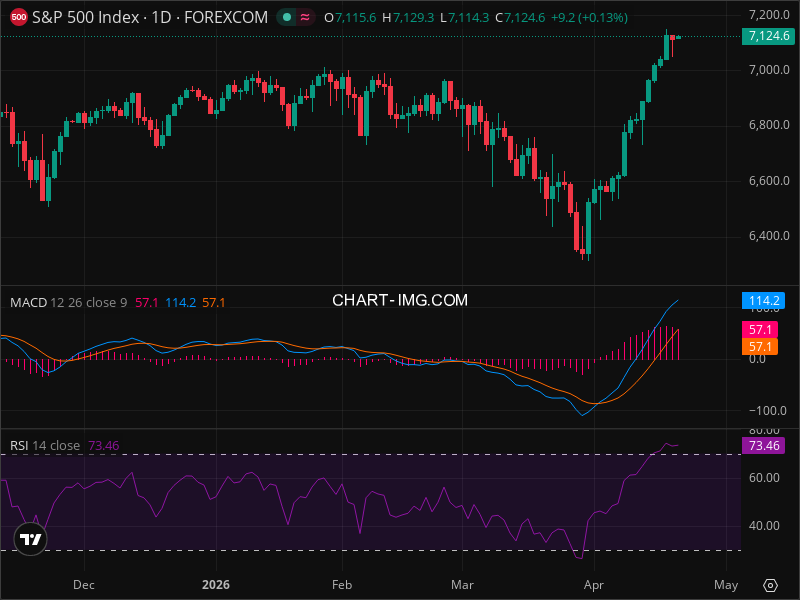Click the MACD legend value 114.2
This screenshot has height=600, width=800.
pyautogui.click(x=181, y=303)
